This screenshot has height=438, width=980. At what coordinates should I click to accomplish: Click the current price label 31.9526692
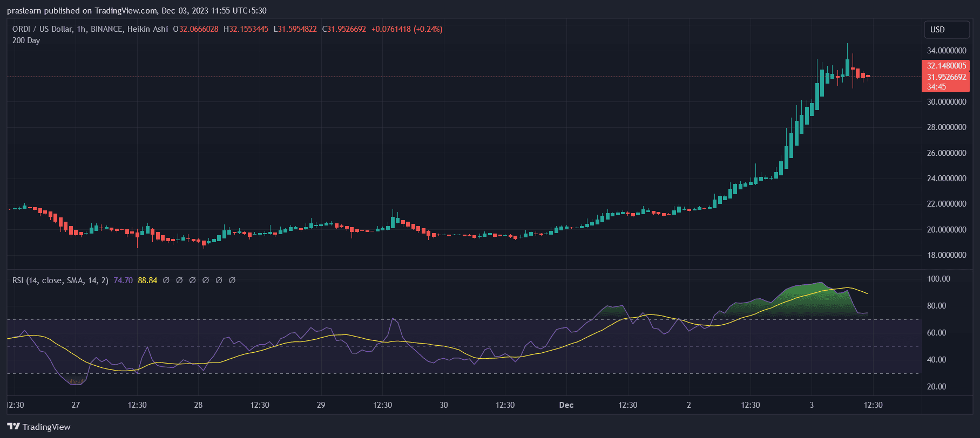click(946, 77)
